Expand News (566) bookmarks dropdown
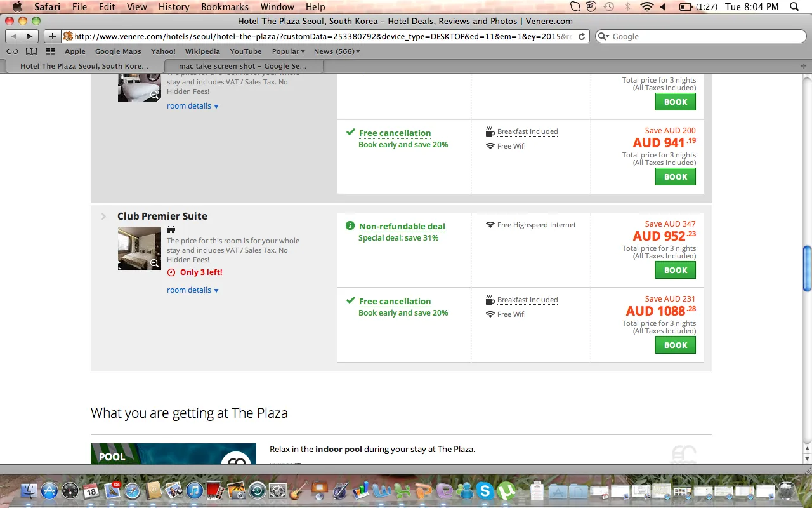The image size is (812, 508). [337, 51]
